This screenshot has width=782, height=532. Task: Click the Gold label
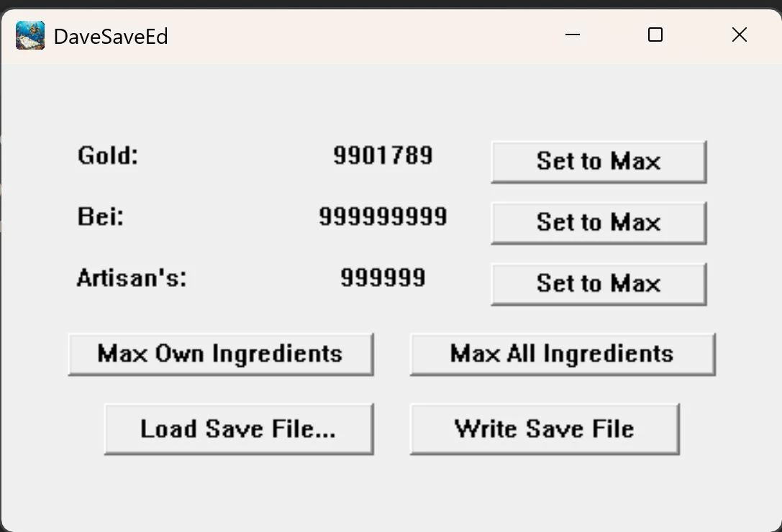pyautogui.click(x=108, y=155)
